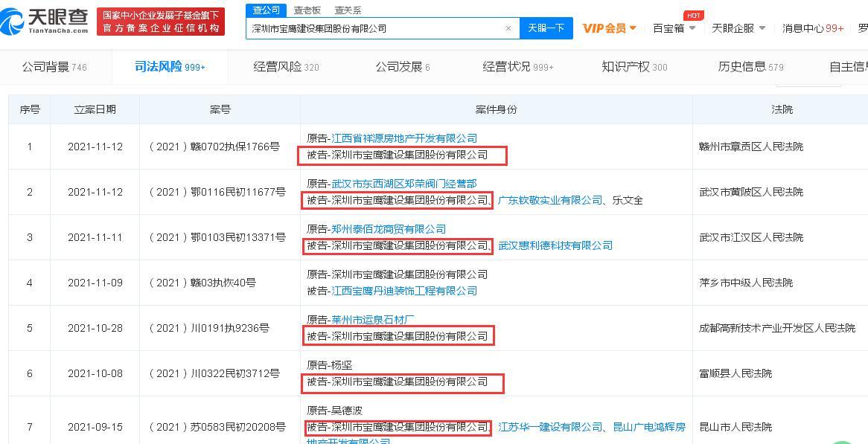
Task: Click court 成都高新技术产业开发区人民法院
Action: (777, 329)
